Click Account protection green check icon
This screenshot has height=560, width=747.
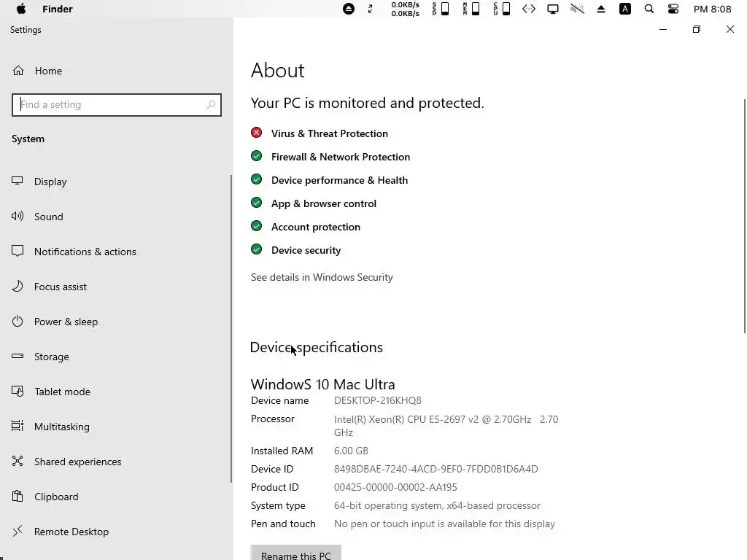(256, 226)
